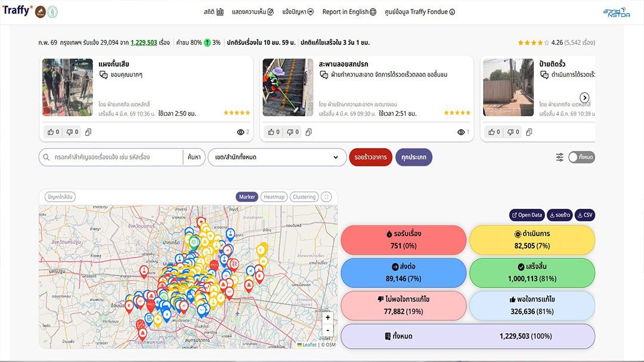Click the filter sliders settings icon
This screenshot has height=362, width=644.
(x=560, y=157)
